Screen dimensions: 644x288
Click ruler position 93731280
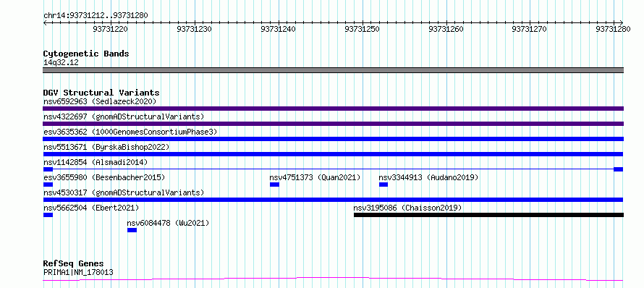[613, 29]
